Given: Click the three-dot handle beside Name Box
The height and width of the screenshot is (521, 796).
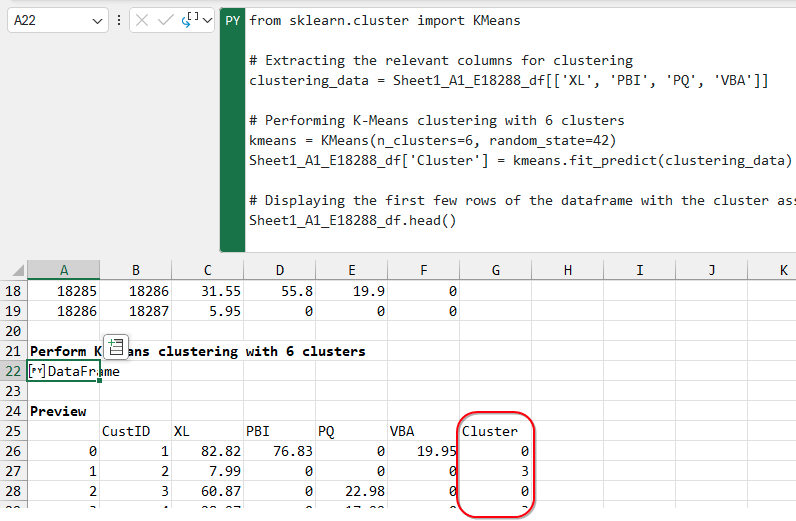Looking at the screenshot, I should (120, 20).
